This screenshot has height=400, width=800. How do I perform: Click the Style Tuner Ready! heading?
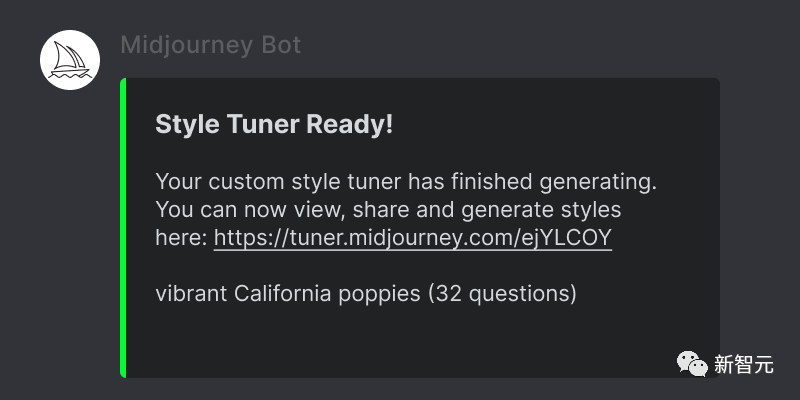tap(274, 124)
